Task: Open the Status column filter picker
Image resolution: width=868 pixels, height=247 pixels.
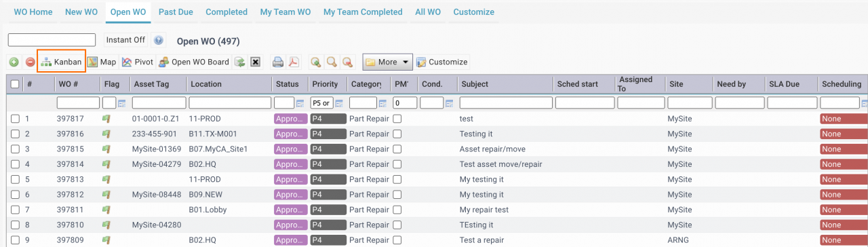Action: click(300, 103)
